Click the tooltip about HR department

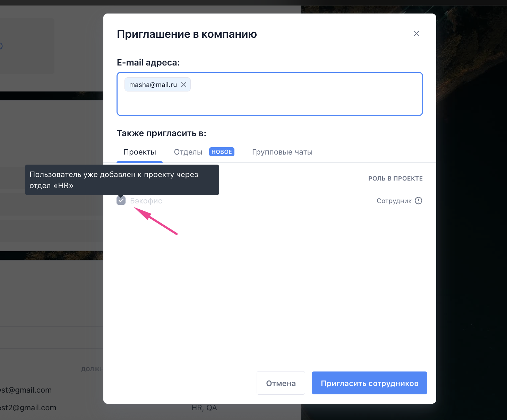[122, 180]
